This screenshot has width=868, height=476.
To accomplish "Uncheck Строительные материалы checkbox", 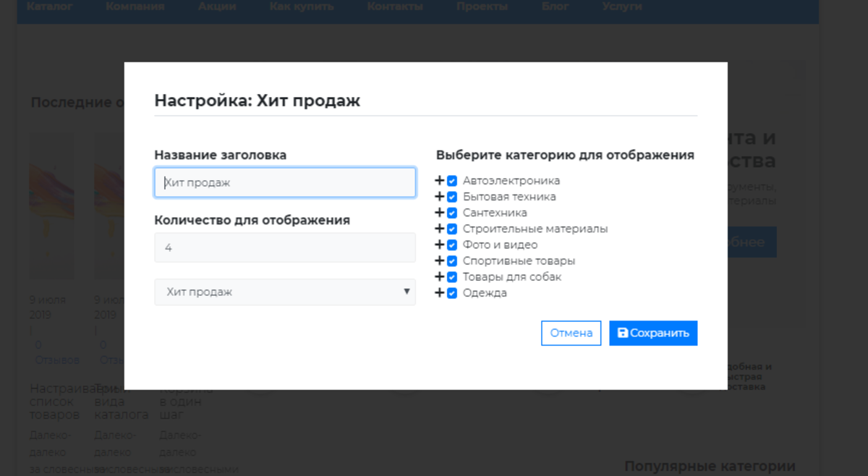I will click(x=452, y=229).
